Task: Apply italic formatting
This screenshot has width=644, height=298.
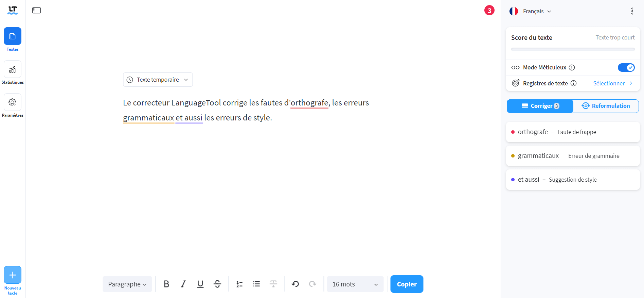Action: [x=183, y=284]
